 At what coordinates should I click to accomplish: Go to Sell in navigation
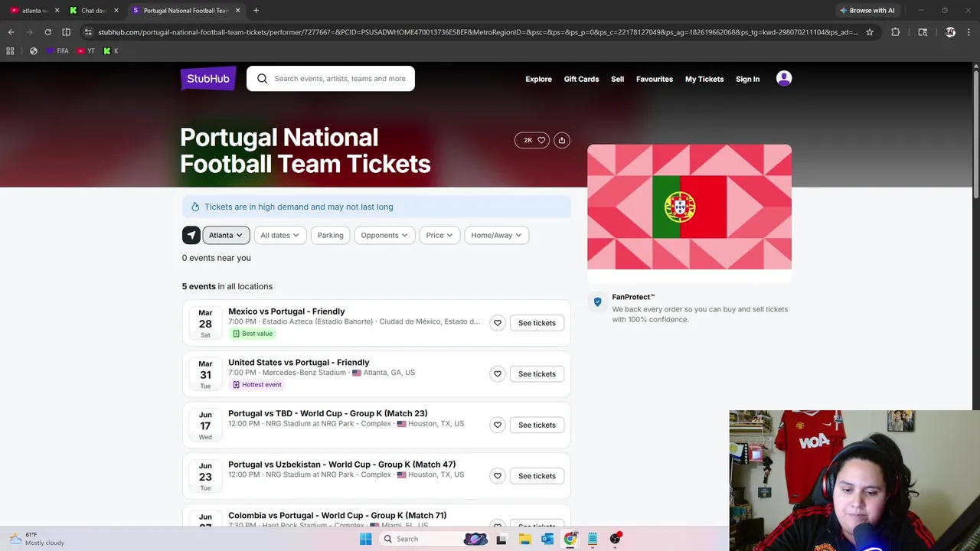point(617,79)
